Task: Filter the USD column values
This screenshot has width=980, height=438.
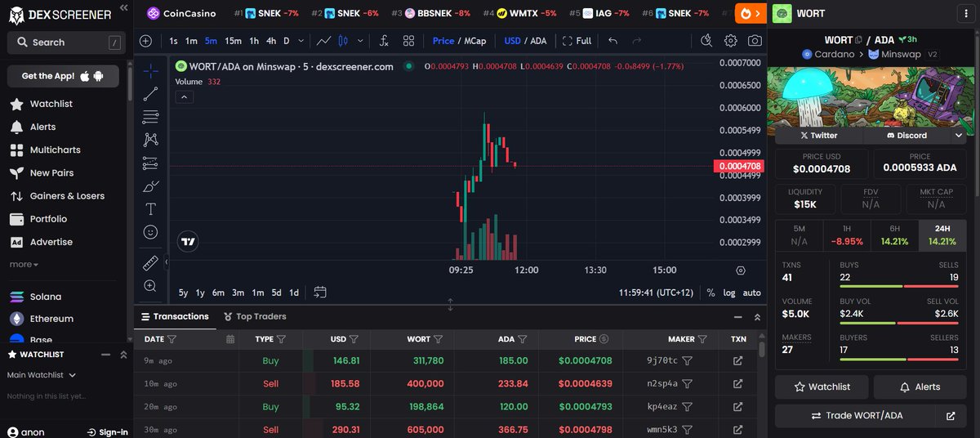Action: click(354, 338)
